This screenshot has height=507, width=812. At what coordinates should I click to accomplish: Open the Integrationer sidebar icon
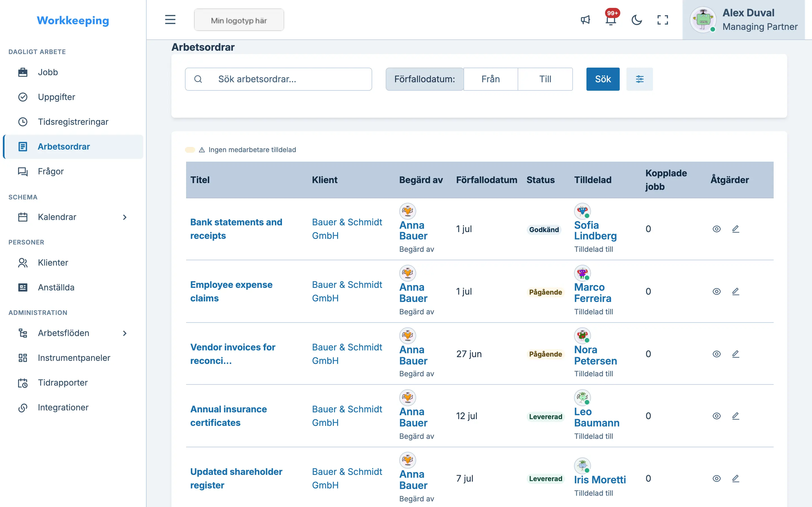(23, 407)
